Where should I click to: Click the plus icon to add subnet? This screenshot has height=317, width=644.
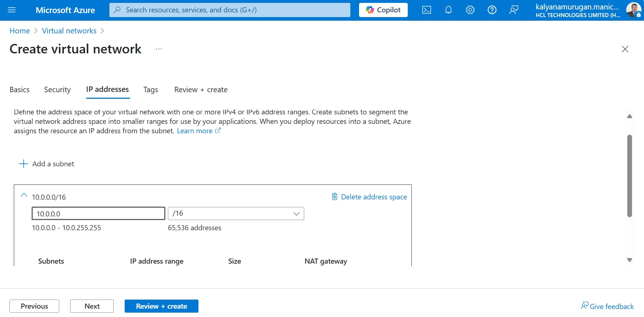pyautogui.click(x=23, y=164)
